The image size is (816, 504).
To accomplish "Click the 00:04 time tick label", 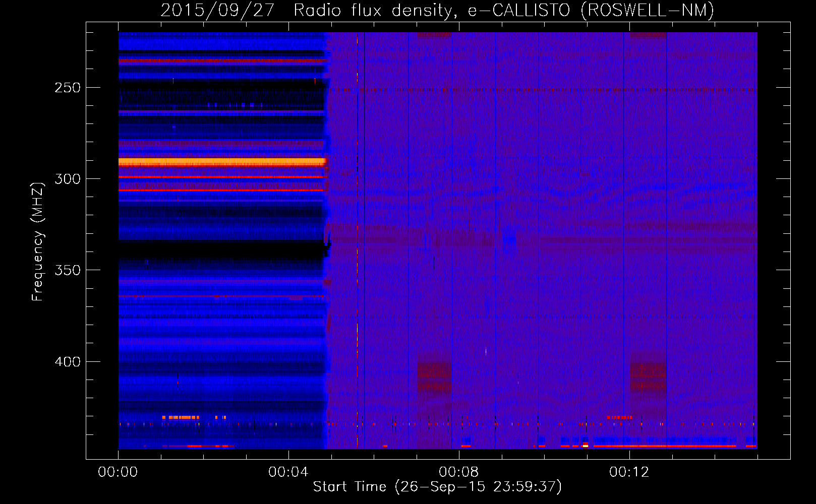I will click(288, 472).
